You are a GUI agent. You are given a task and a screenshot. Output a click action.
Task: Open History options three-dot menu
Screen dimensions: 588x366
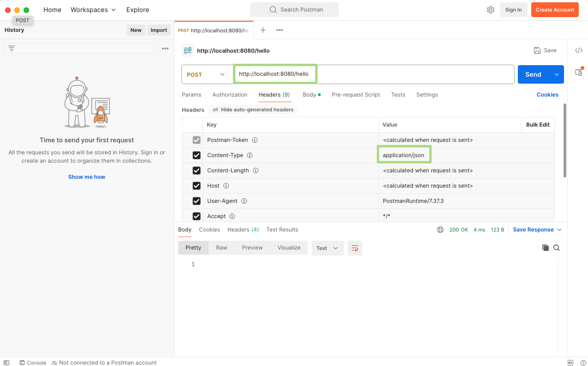click(165, 49)
